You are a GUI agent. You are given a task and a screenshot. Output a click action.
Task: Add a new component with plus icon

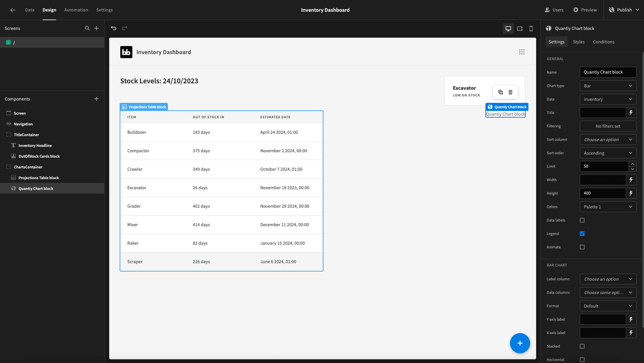96,99
